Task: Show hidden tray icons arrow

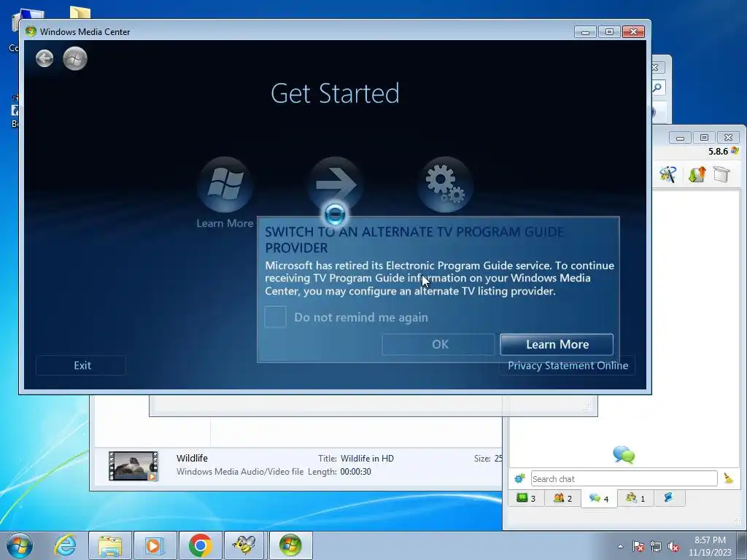Action: pyautogui.click(x=620, y=546)
